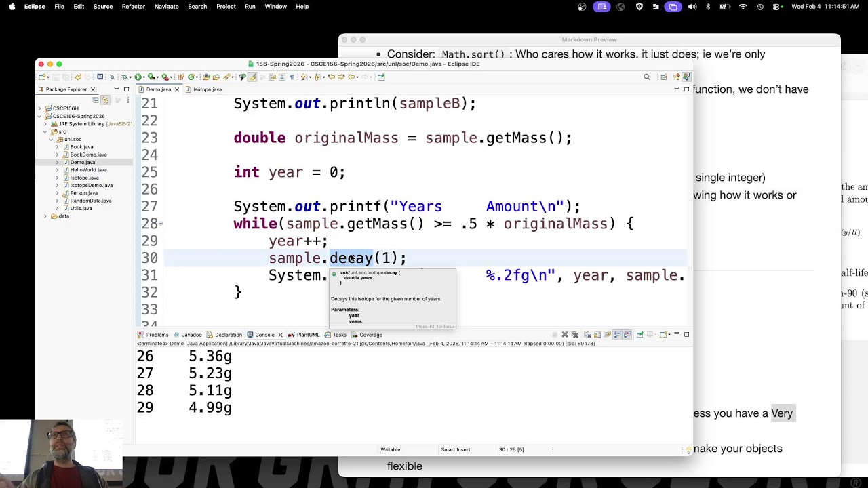Open Run button dropdown arrow
This screenshot has height=488, width=868.
144,77
